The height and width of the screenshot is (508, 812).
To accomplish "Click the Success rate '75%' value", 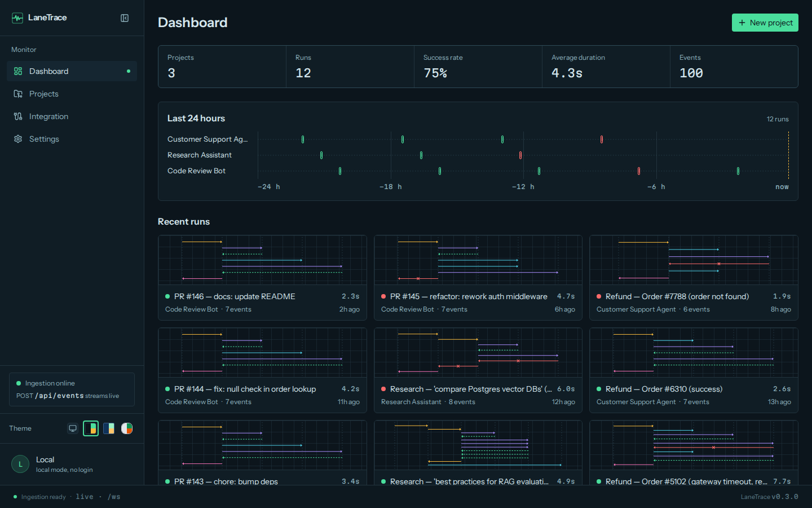I will [x=435, y=73].
